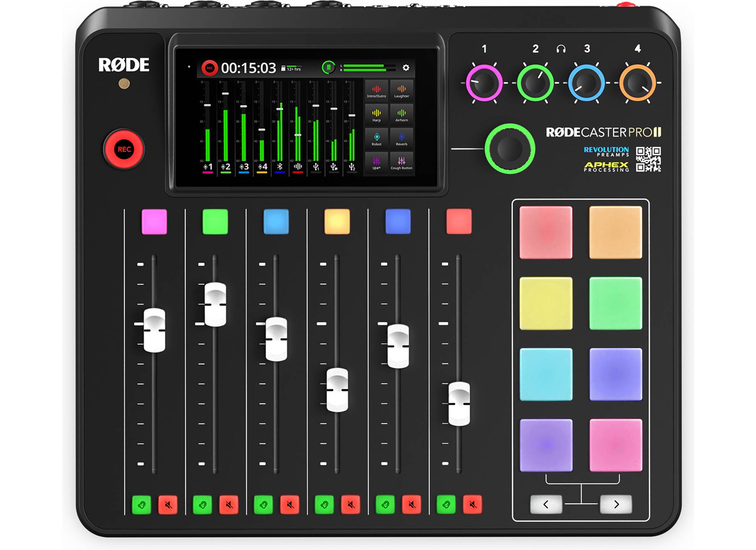Click headphone knob 4 with orange ring

click(638, 83)
